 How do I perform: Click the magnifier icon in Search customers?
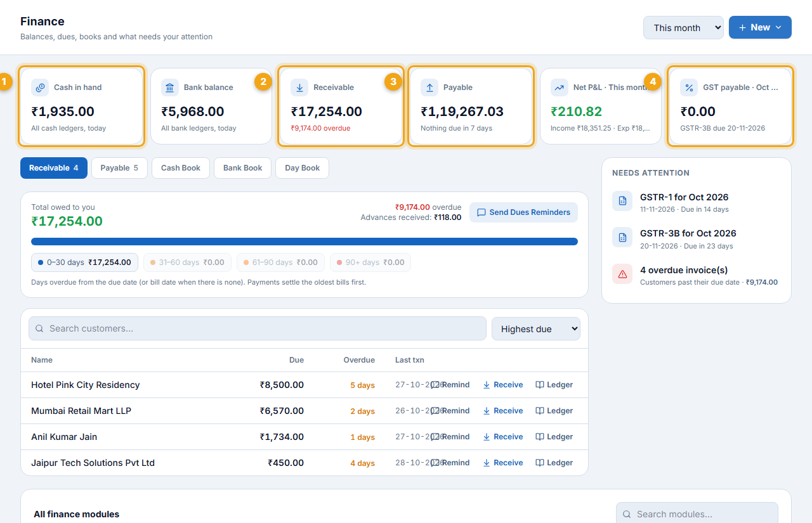coord(39,328)
